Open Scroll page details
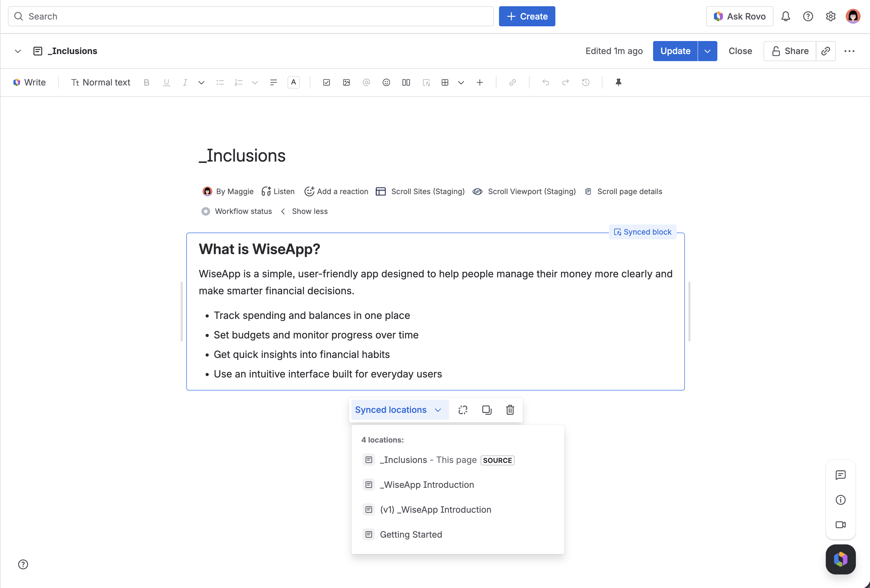This screenshot has height=588, width=870. pos(623,192)
